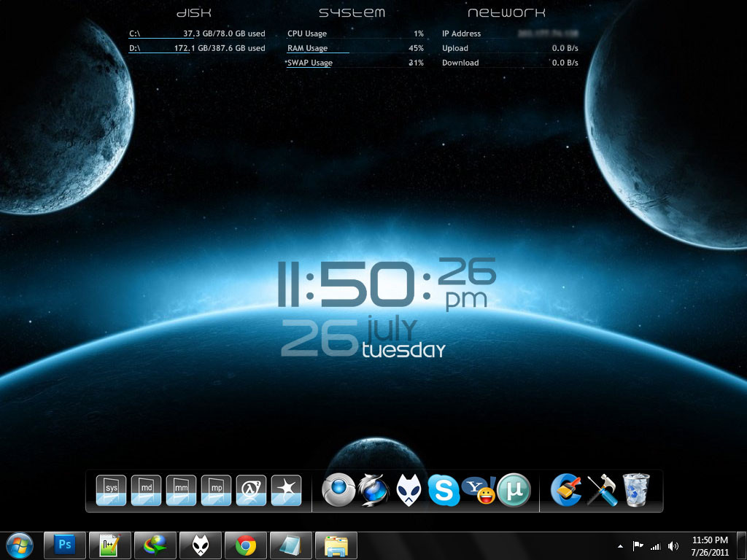Open CCleaner from the dock
The width and height of the screenshot is (747, 560).
point(566,490)
